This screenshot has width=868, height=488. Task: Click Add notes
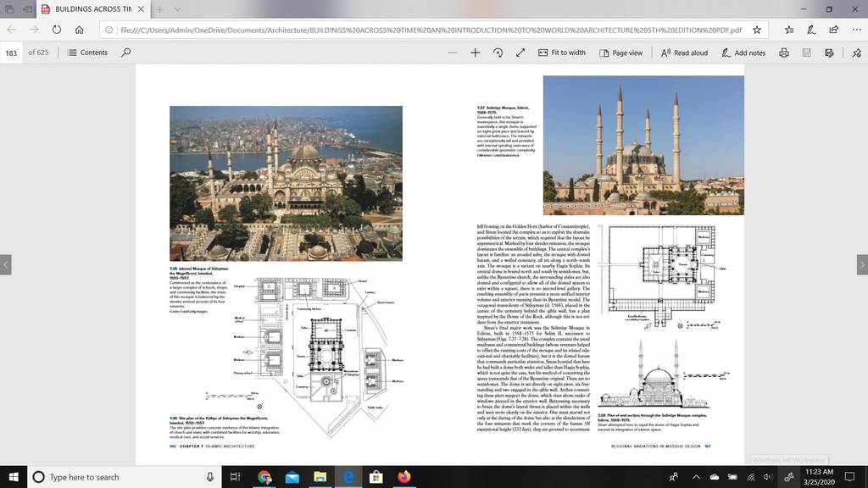[743, 53]
